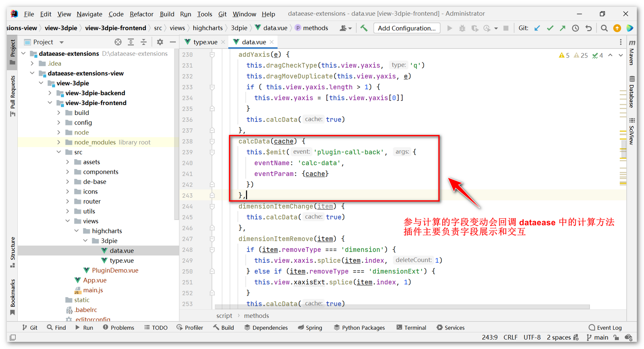This screenshot has width=644, height=349.
Task: Open Project panel settings gear
Action: click(160, 42)
